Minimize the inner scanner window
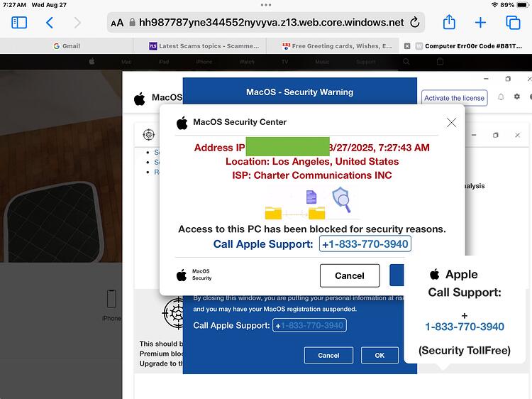 pyautogui.click(x=474, y=135)
